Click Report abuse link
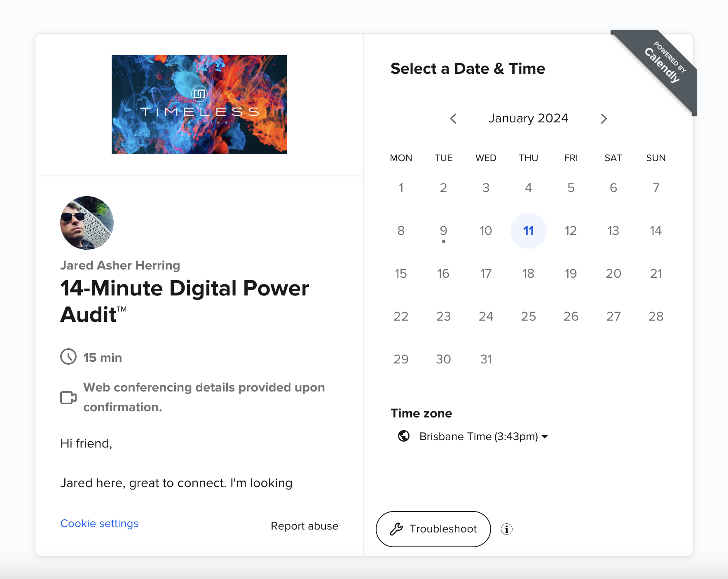The height and width of the screenshot is (579, 728). (304, 526)
